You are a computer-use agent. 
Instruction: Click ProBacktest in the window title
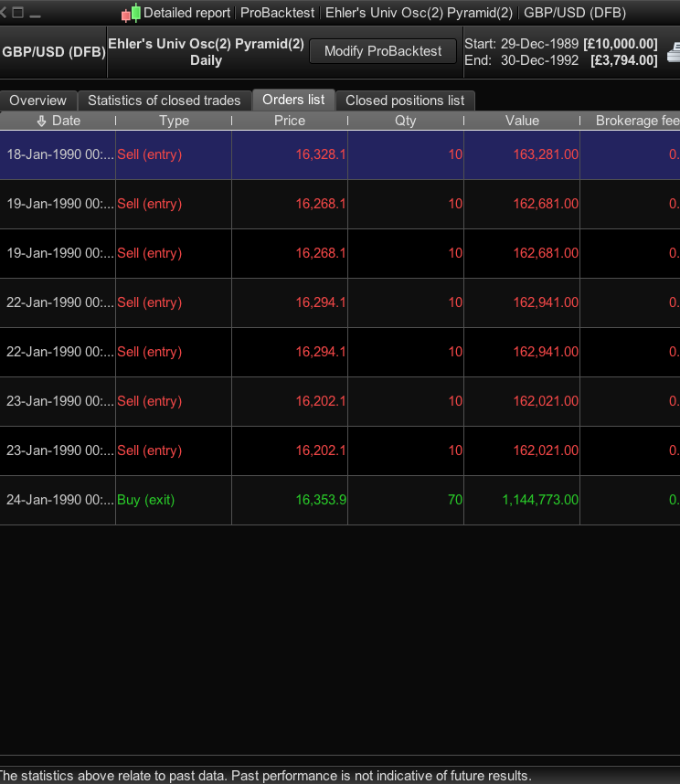(278, 13)
